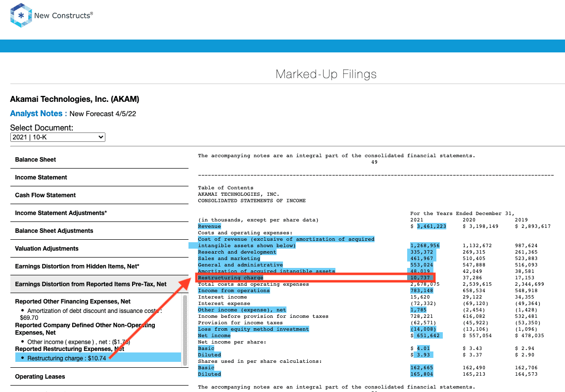Click highlighted Other income (expense), net in filing
565x392 pixels.
[x=242, y=310]
